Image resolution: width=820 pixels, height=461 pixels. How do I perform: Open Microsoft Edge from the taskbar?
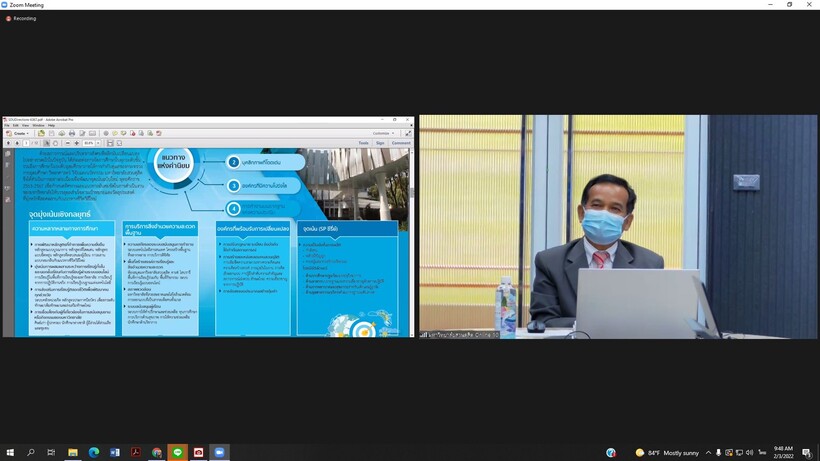(x=93, y=453)
